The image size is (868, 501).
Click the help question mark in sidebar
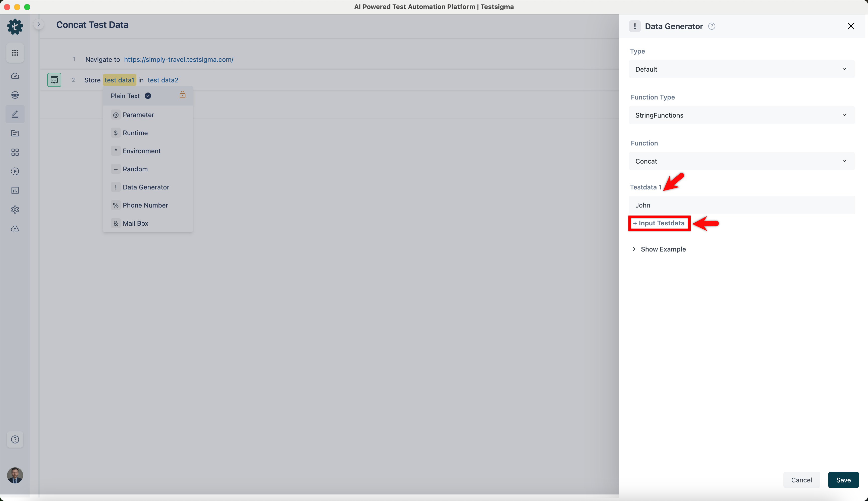(15, 439)
